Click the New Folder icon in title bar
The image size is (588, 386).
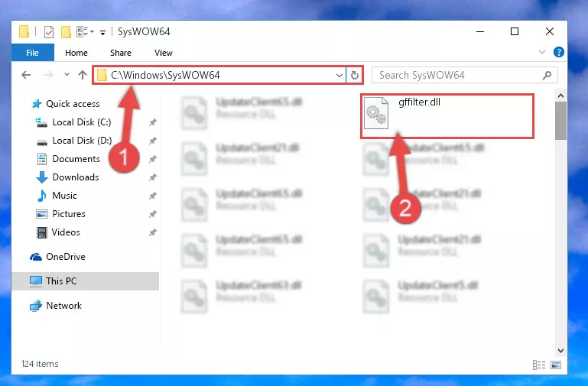(x=66, y=32)
